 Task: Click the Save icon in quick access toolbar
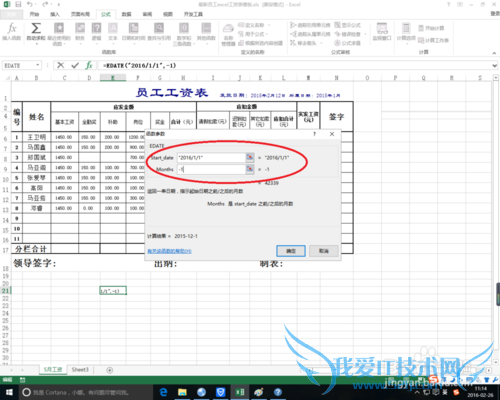[18, 4]
